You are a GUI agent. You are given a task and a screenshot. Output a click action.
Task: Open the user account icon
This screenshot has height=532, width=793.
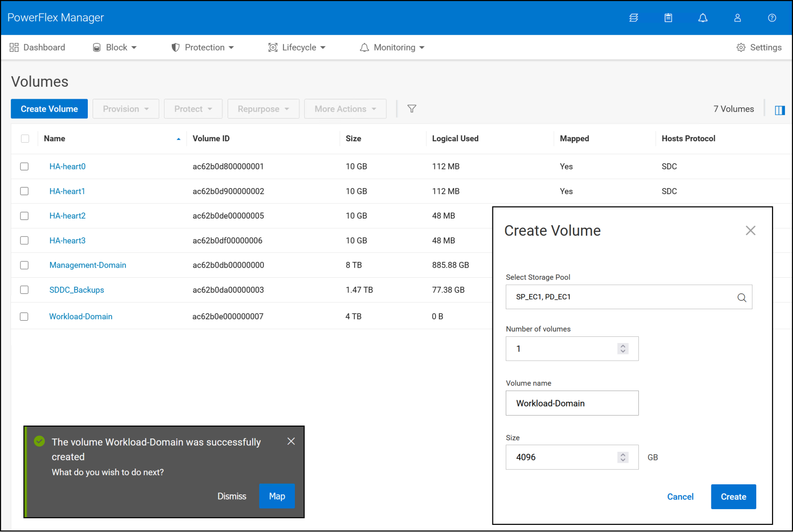738,18
